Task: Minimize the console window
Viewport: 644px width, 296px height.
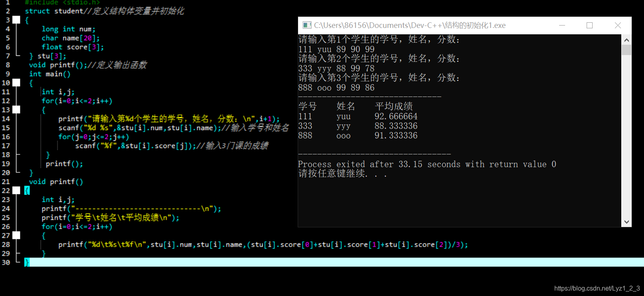Action: (x=562, y=25)
